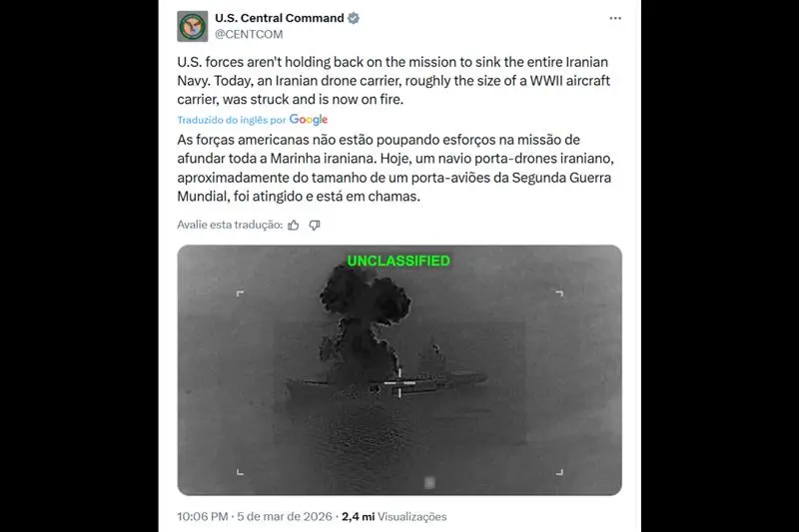Rate translation with thumbs up
The height and width of the screenshot is (532, 799).
294,225
